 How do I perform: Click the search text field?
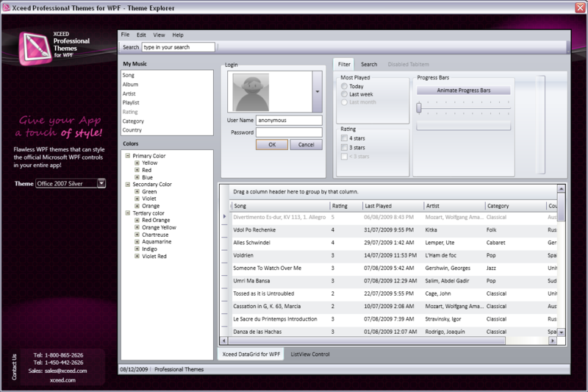[178, 47]
